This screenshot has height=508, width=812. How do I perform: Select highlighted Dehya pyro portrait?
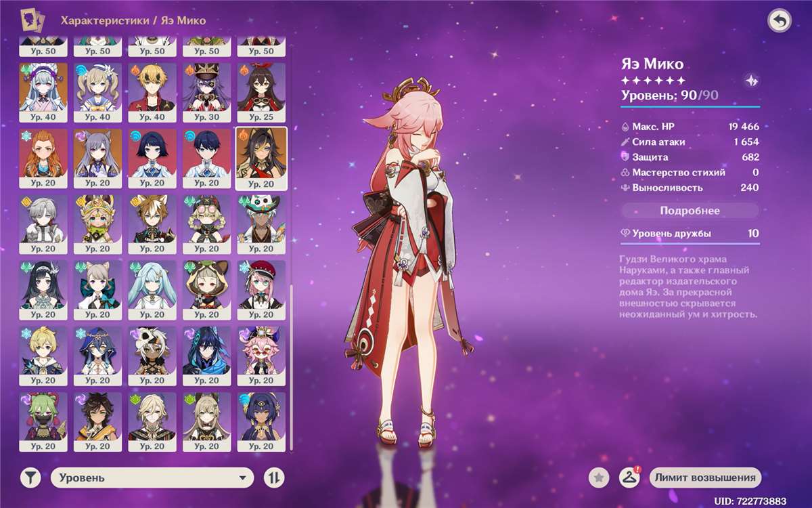click(x=261, y=159)
